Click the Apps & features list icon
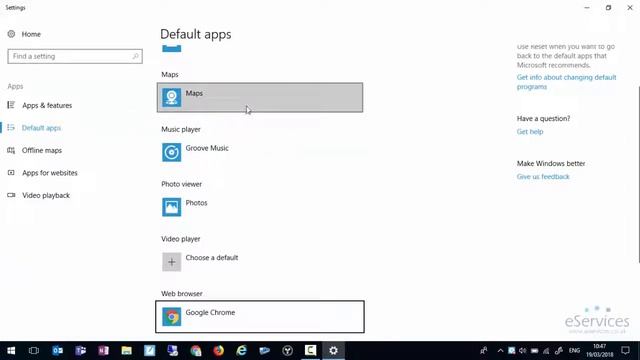 pos(11,105)
